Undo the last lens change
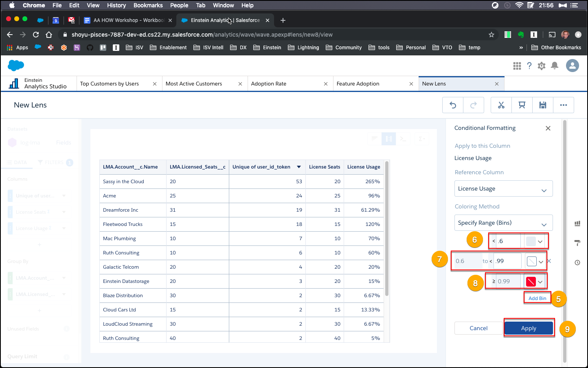This screenshot has height=368, width=588. click(x=453, y=105)
